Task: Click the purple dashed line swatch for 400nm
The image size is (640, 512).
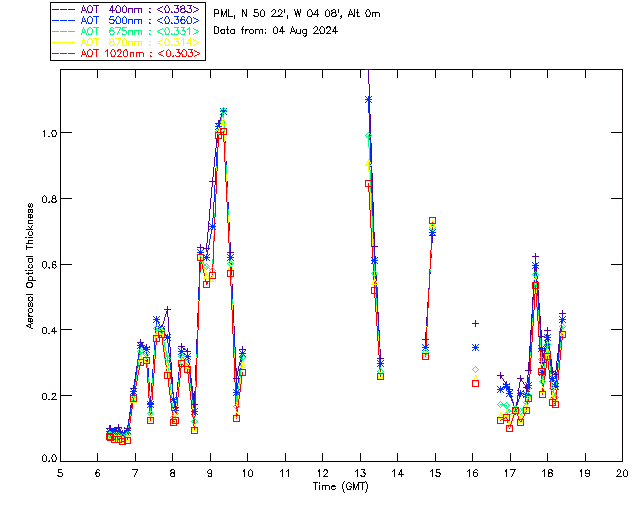Action: click(64, 9)
